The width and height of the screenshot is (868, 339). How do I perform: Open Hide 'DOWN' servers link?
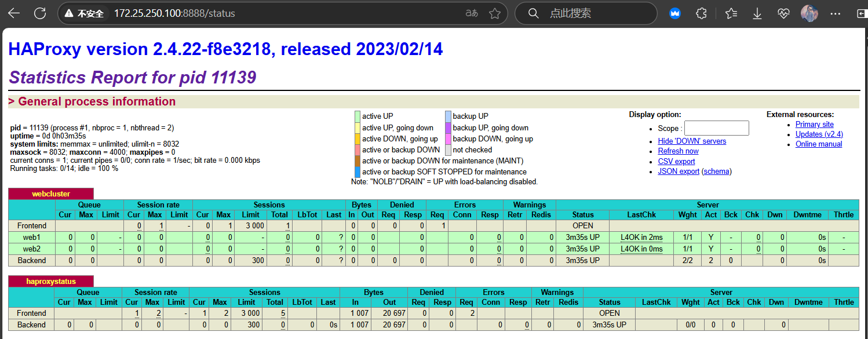(x=692, y=141)
